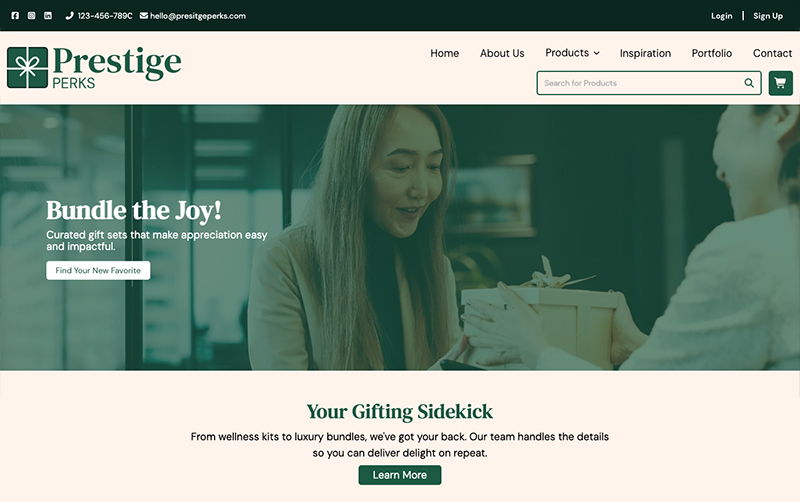Go to the Home menu item

[x=444, y=53]
